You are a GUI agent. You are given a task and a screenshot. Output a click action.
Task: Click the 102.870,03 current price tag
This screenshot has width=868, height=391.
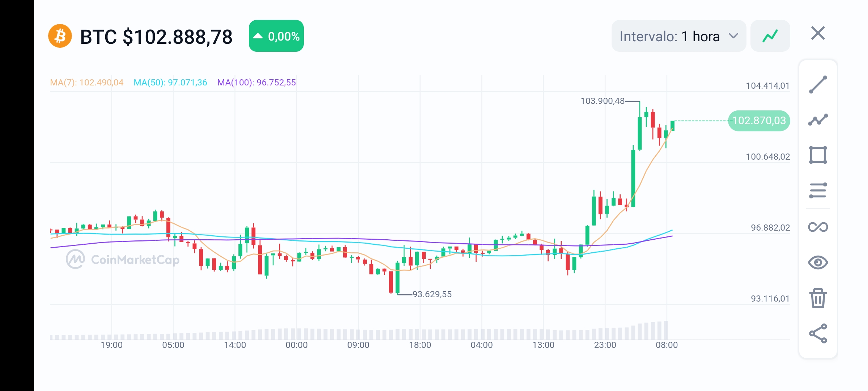click(x=758, y=121)
